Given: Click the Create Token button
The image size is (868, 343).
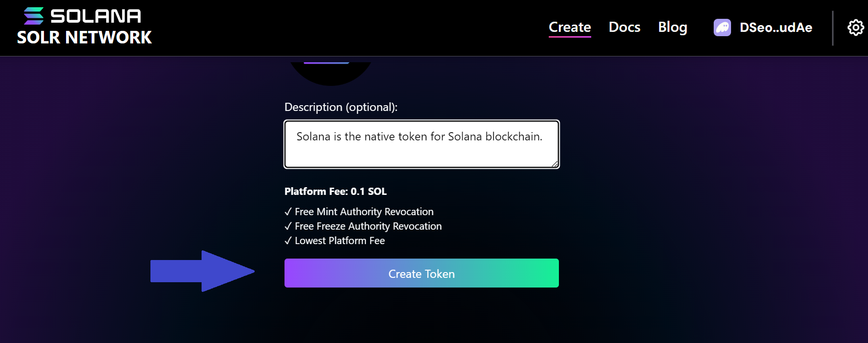Looking at the screenshot, I should click(x=421, y=273).
